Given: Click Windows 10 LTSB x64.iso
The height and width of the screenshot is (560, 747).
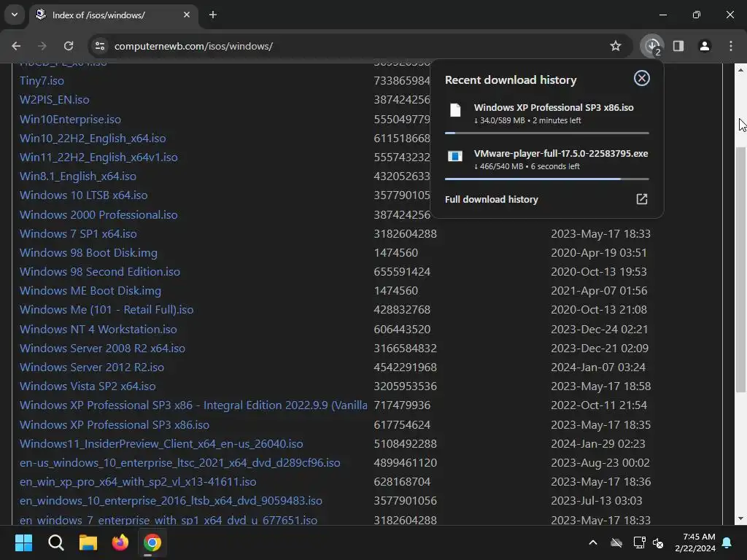Looking at the screenshot, I should pyautogui.click(x=83, y=195).
